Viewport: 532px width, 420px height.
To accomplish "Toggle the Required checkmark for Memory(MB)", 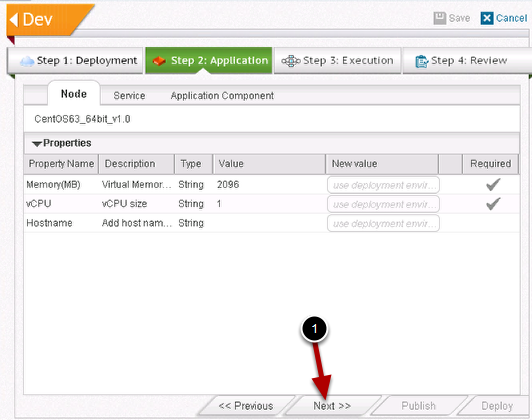I will click(x=493, y=184).
